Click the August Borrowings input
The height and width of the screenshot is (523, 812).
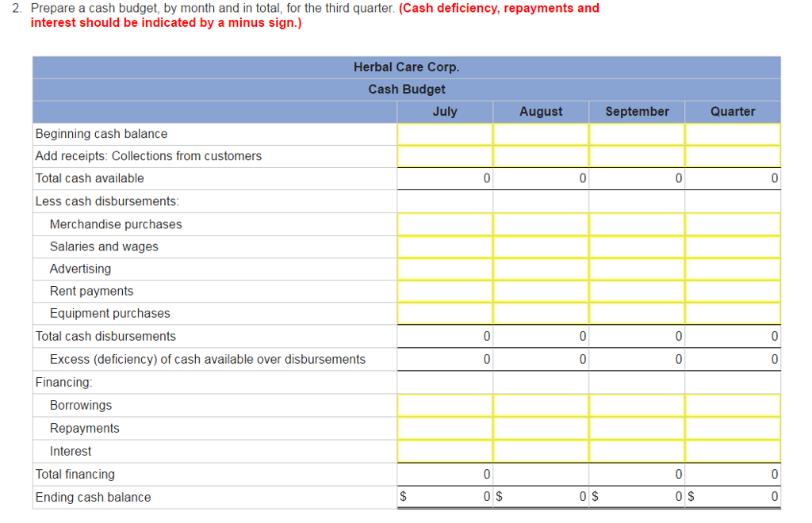point(541,406)
